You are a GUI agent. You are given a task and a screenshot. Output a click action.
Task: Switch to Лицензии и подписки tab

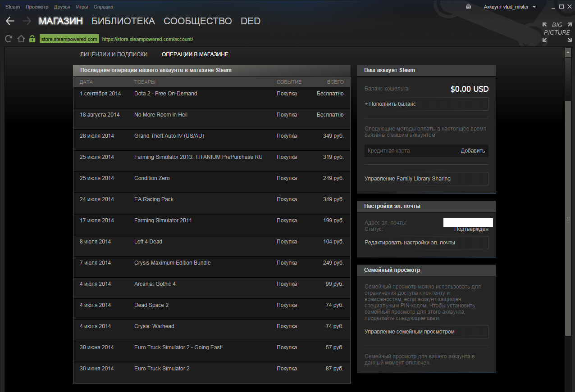tap(114, 54)
